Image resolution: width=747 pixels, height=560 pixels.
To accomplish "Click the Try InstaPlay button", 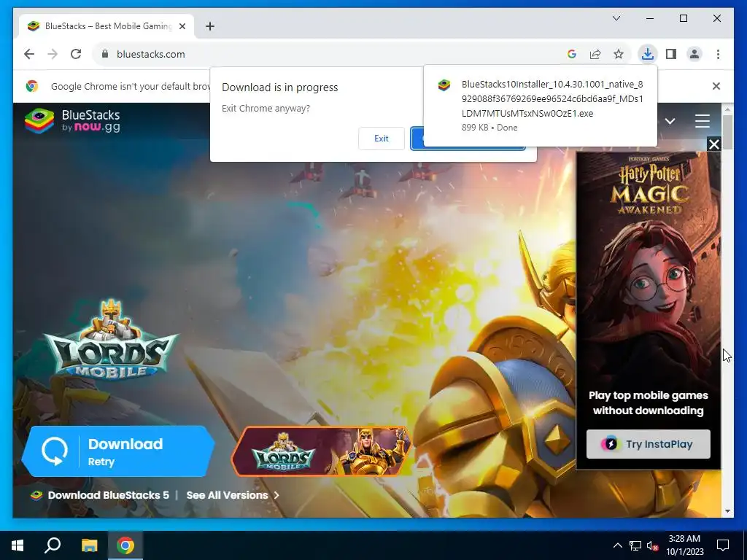I will click(648, 444).
